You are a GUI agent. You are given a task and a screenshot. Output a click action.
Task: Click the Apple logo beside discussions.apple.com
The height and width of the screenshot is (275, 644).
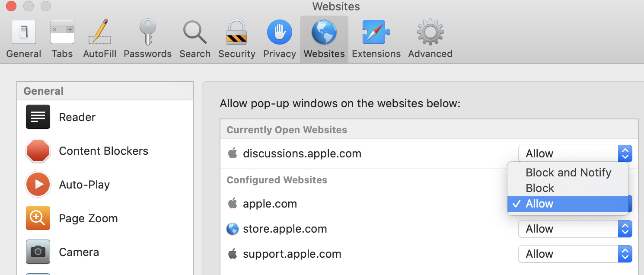(x=233, y=153)
